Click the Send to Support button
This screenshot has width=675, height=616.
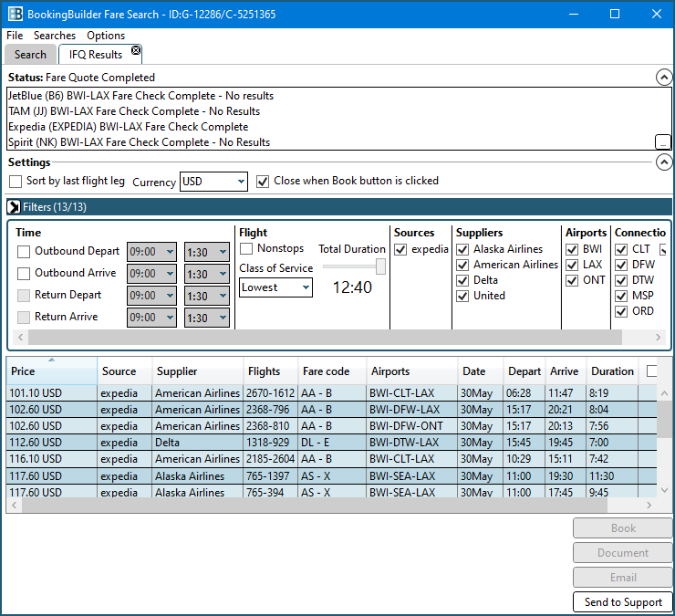(623, 602)
